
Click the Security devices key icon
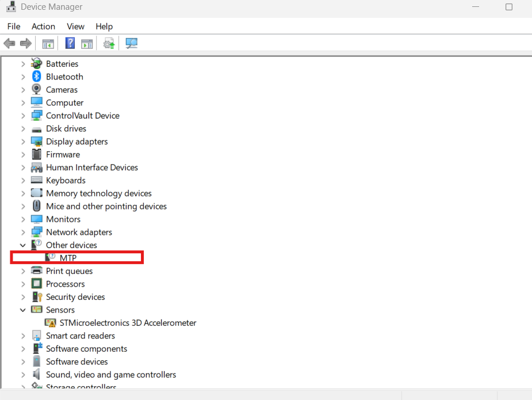pyautogui.click(x=37, y=297)
